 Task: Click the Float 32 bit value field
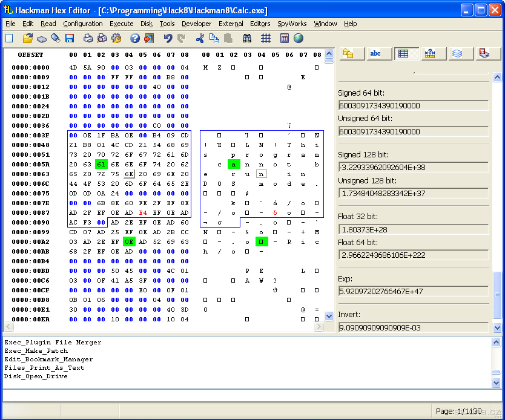pyautogui.click(x=414, y=229)
